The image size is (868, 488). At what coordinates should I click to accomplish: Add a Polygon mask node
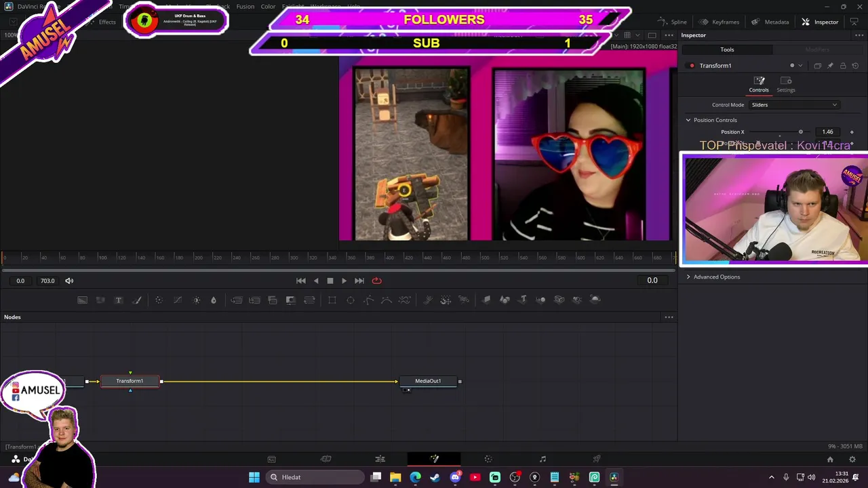tap(369, 300)
